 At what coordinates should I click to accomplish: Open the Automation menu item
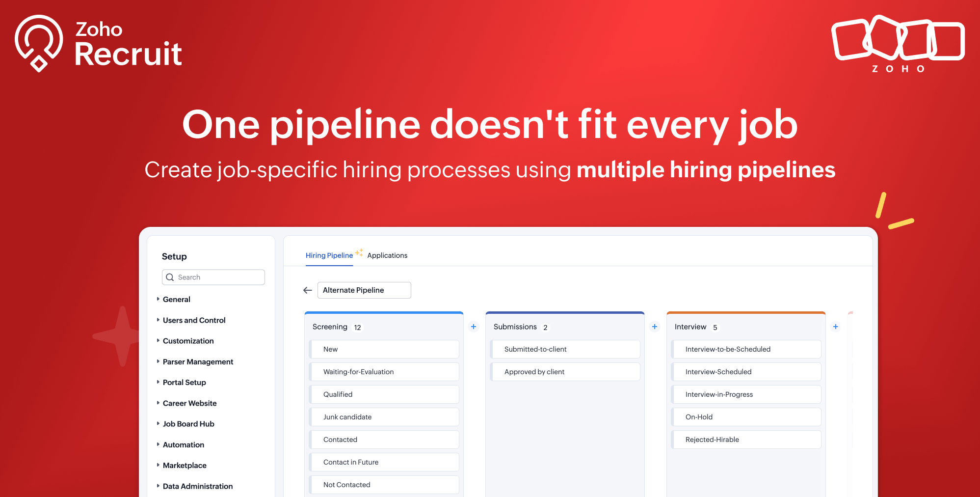[184, 445]
